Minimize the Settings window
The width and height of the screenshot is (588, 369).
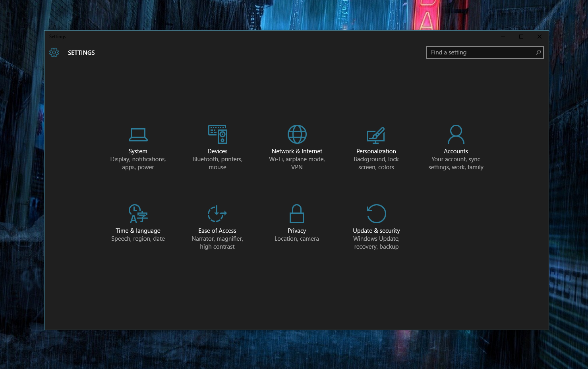click(x=503, y=37)
